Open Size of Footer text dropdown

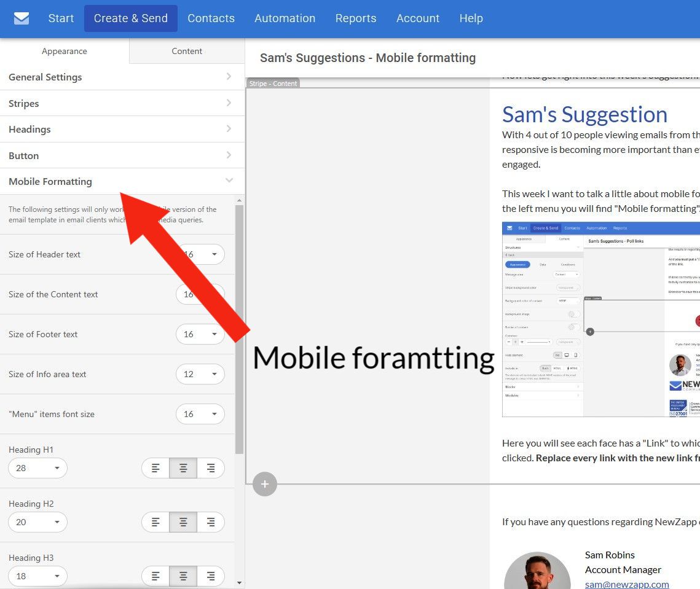[200, 334]
